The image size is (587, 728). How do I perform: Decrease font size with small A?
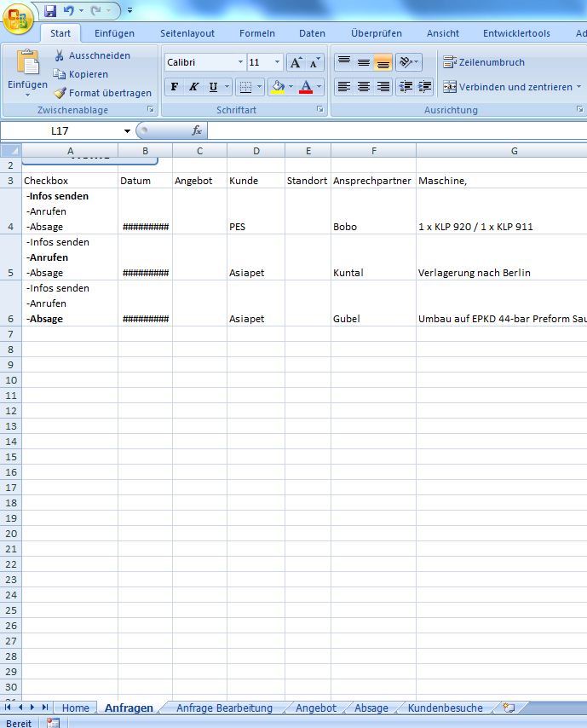click(314, 63)
